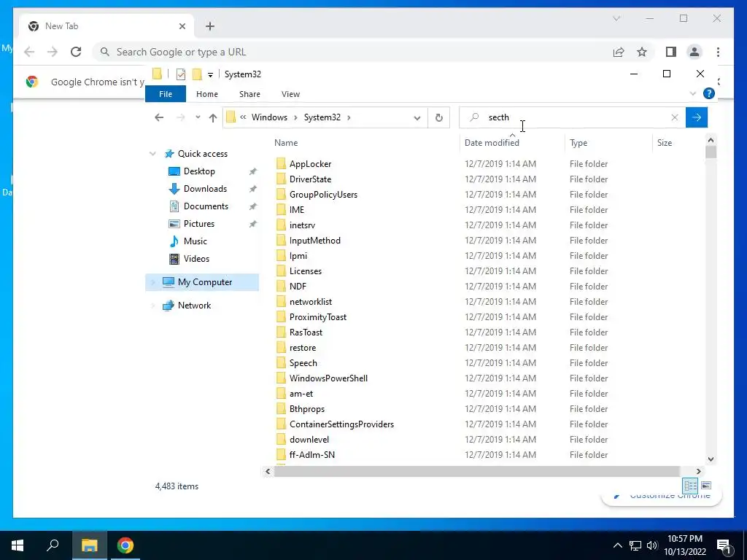Select the inetsrv folder
The image size is (747, 560).
pyautogui.click(x=302, y=225)
